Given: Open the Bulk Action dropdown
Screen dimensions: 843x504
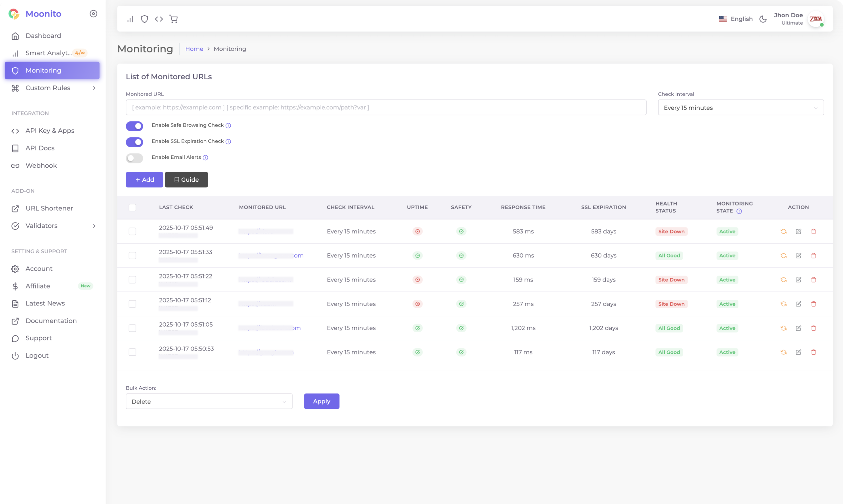Looking at the screenshot, I should [x=209, y=401].
